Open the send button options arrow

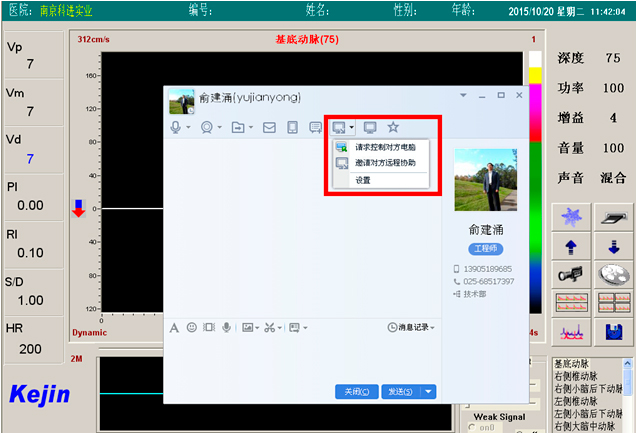[428, 392]
